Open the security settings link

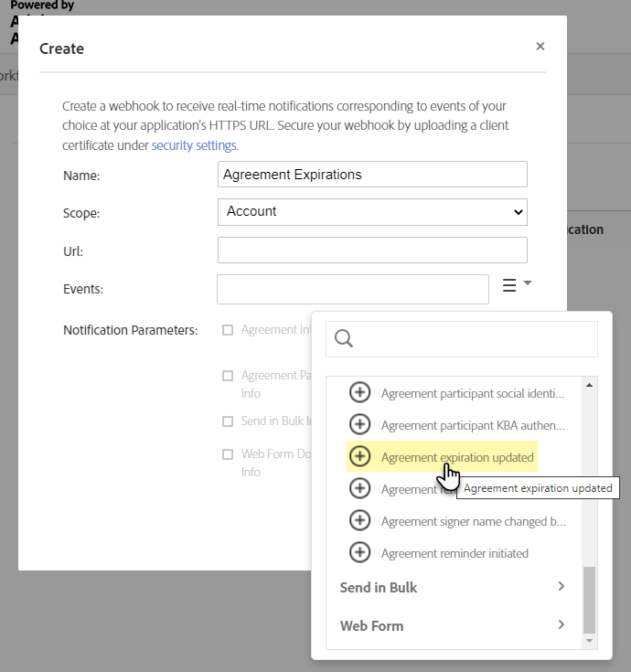tap(194, 145)
